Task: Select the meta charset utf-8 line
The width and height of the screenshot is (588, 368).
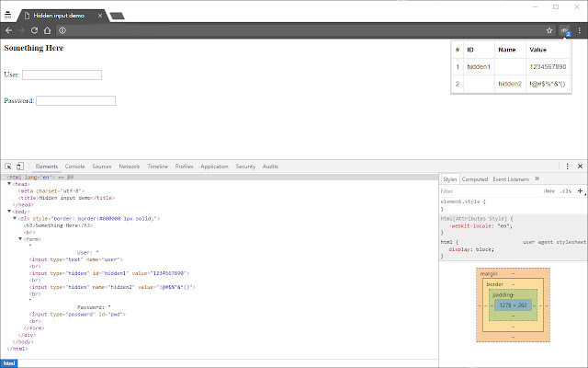Action: 51,191
